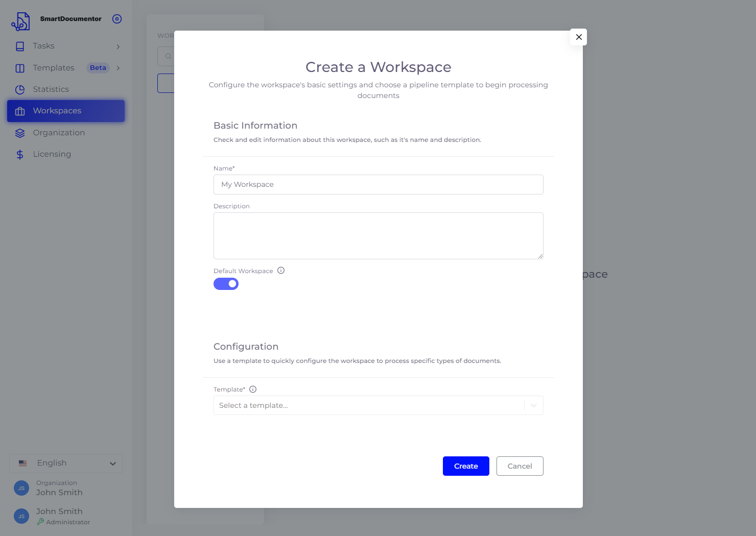This screenshot has height=536, width=756.
Task: Click the Default Workspace info icon
Action: pyautogui.click(x=281, y=271)
